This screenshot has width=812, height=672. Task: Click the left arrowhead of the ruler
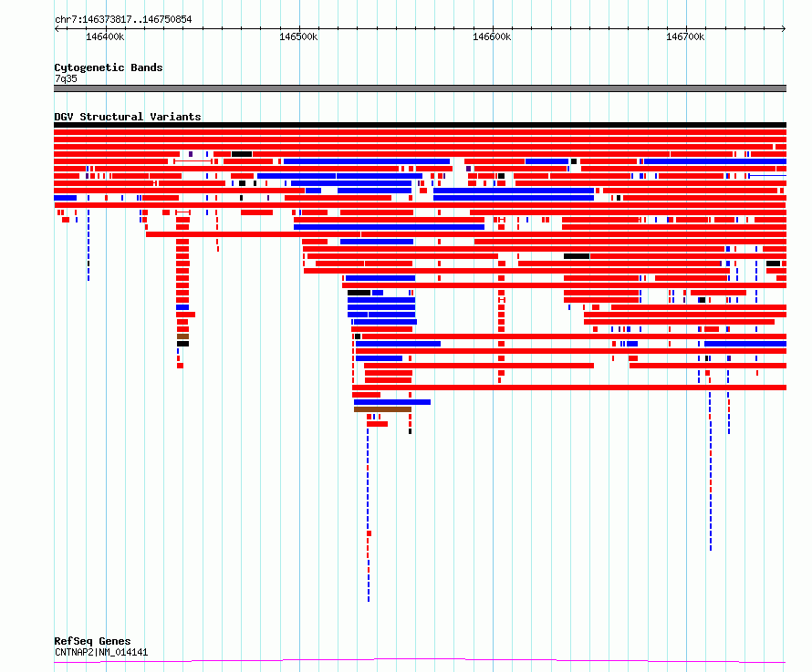[57, 28]
